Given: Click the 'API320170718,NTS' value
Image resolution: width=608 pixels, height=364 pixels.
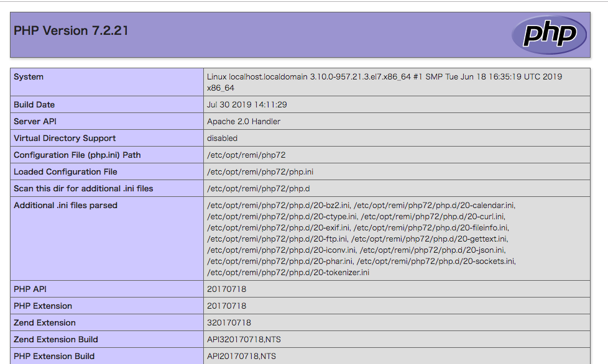Looking at the screenshot, I should click(x=244, y=340).
